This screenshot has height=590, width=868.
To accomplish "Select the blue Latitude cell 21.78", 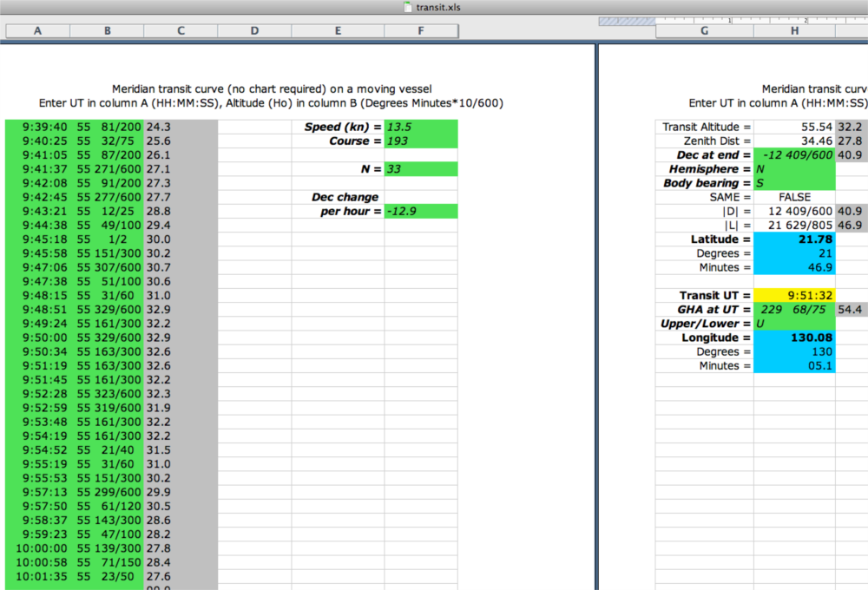I will click(x=794, y=239).
